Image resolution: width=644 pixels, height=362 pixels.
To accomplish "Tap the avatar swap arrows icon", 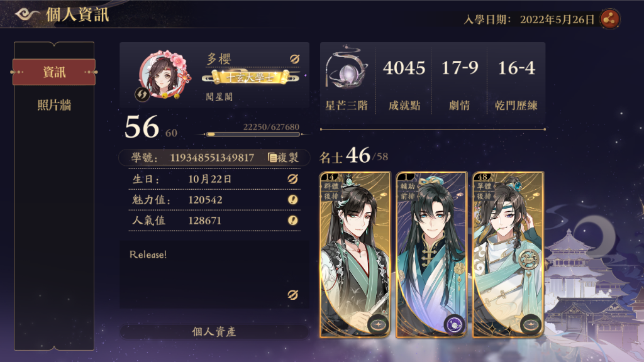I will [142, 95].
